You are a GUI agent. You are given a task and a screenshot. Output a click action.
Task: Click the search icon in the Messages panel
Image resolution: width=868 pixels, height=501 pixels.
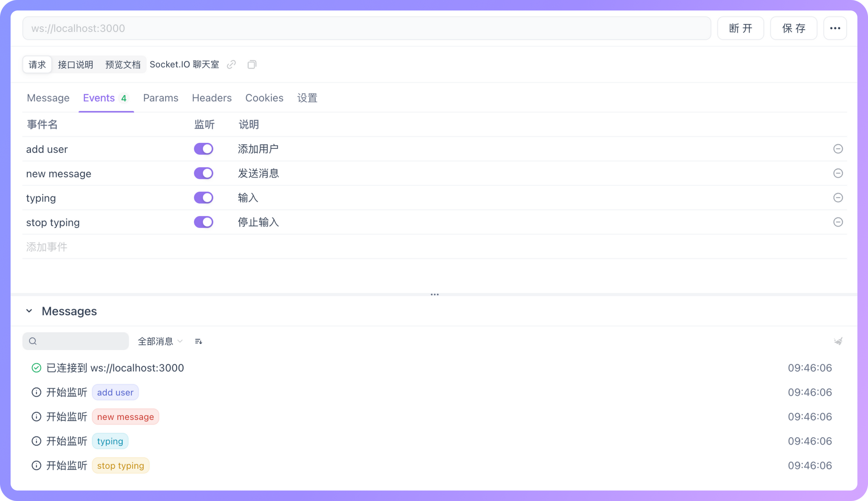point(33,341)
